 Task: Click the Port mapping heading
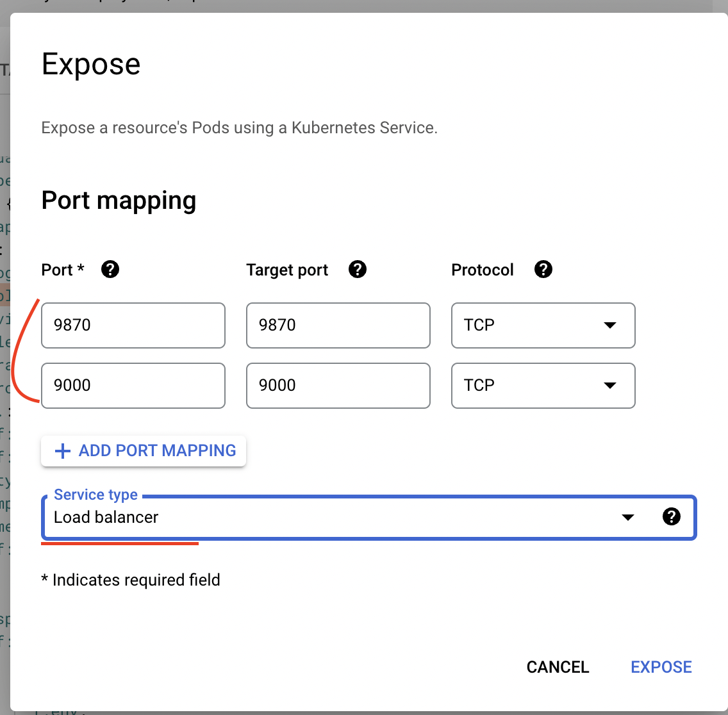pyautogui.click(x=119, y=201)
